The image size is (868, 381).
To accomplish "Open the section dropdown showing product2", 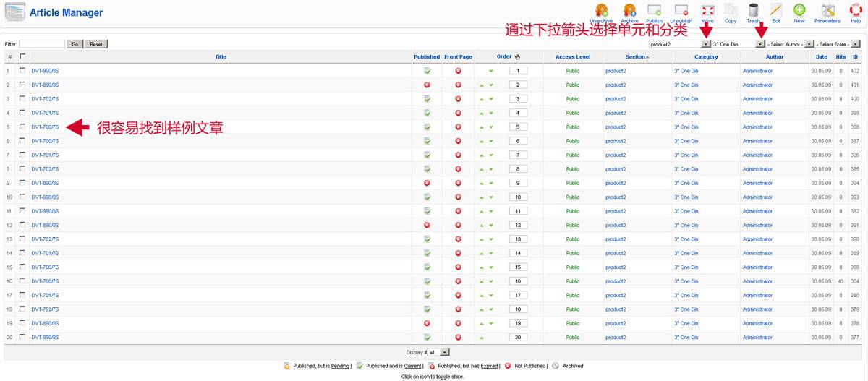I will pyautogui.click(x=705, y=44).
